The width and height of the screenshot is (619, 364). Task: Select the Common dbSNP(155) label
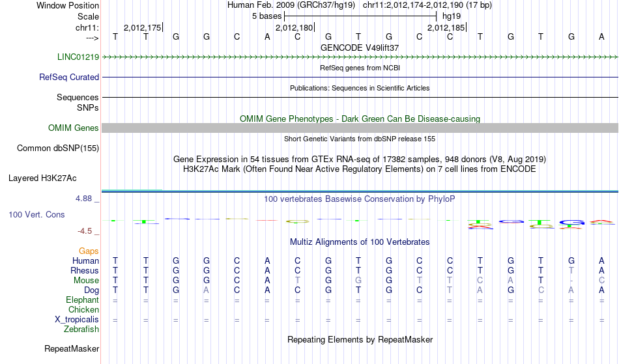point(57,148)
